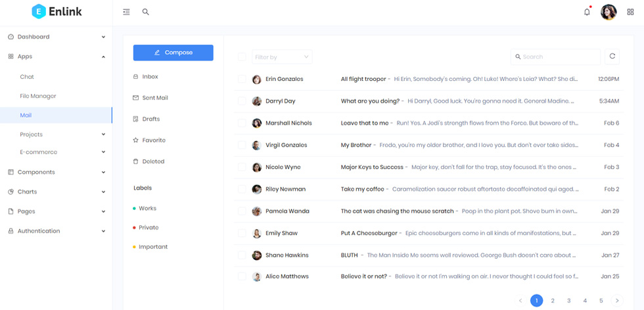Select current page 1 in pagination
The image size is (644, 310).
(536, 301)
